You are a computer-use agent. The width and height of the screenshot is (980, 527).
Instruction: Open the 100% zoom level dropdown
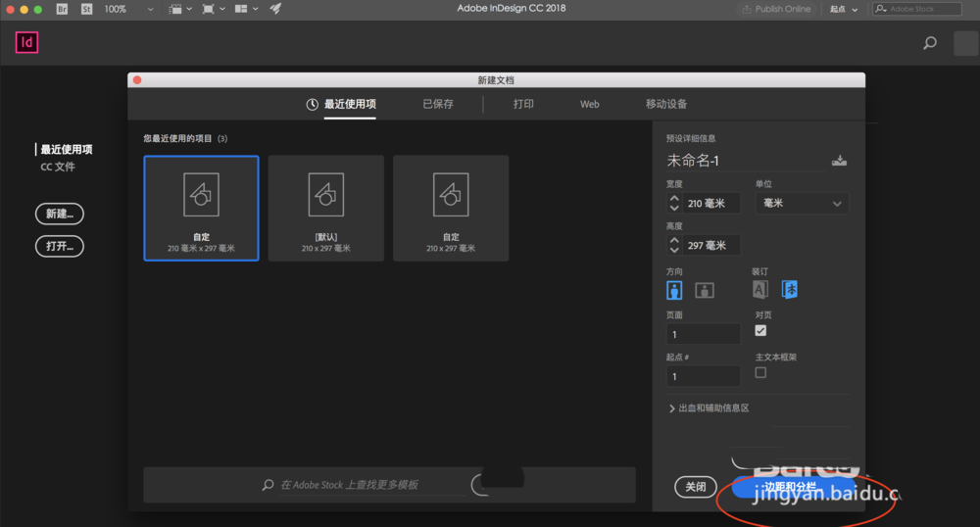[x=127, y=9]
